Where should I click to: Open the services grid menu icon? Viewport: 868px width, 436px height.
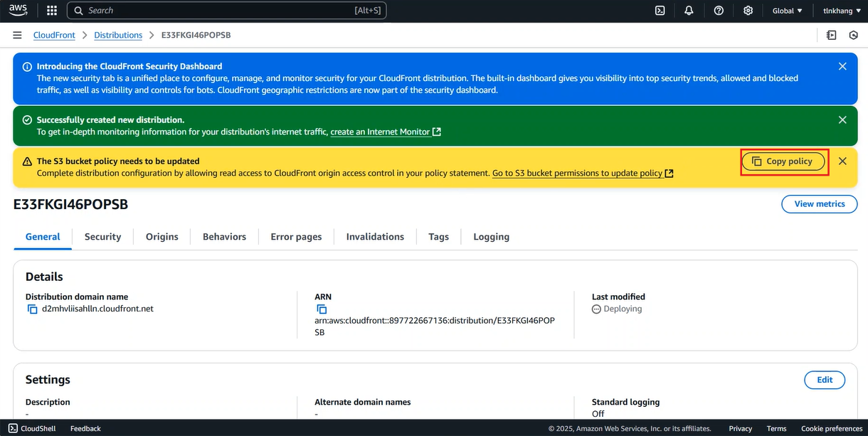click(x=52, y=11)
